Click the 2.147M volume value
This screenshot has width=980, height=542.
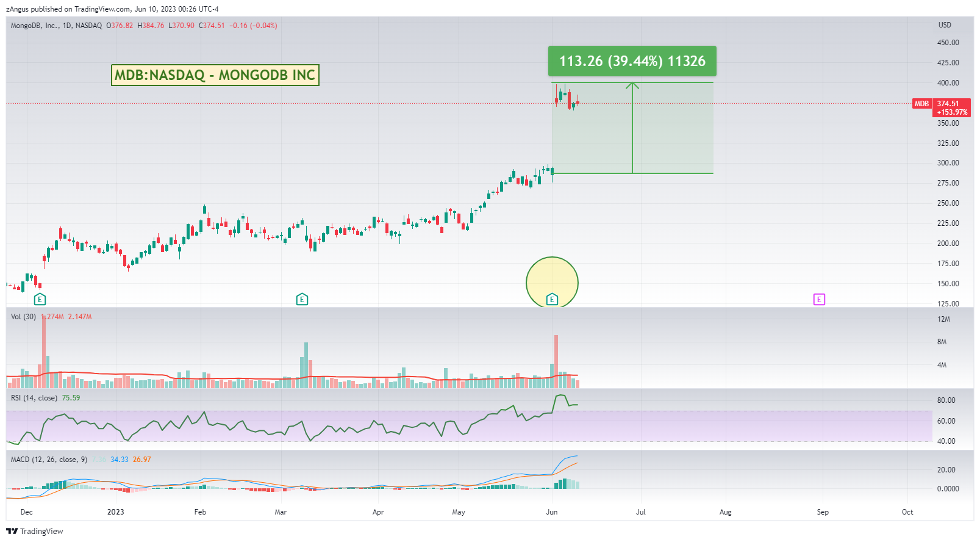click(80, 317)
